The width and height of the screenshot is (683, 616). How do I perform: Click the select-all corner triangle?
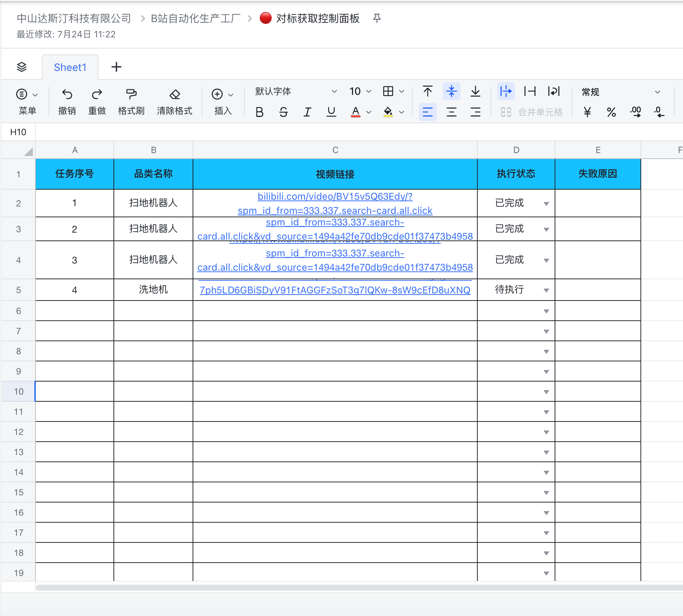[x=28, y=151]
